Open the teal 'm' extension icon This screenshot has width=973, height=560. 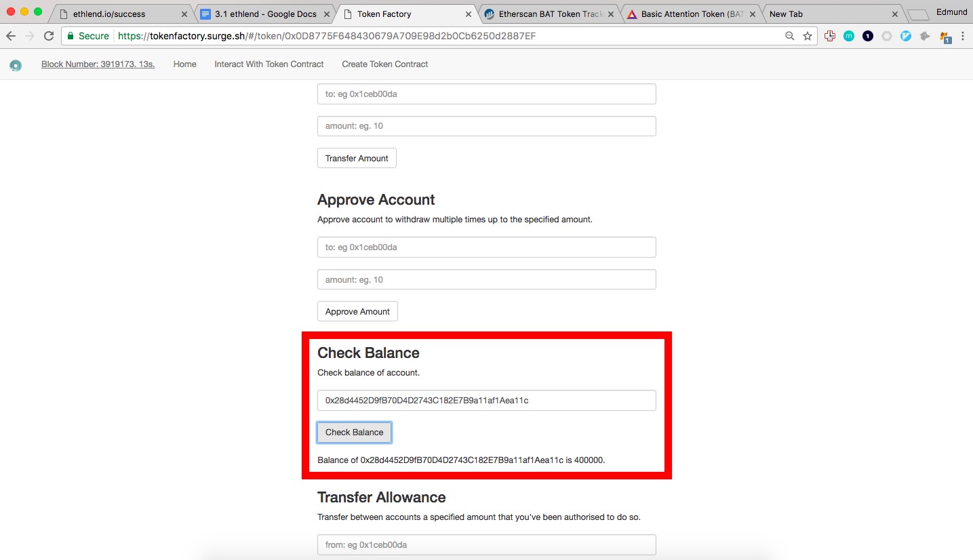click(x=849, y=36)
